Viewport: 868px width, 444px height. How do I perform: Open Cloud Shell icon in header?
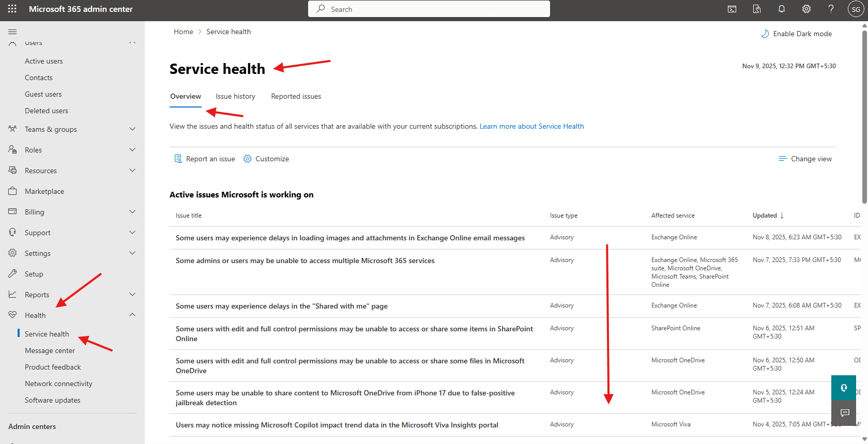pyautogui.click(x=732, y=9)
